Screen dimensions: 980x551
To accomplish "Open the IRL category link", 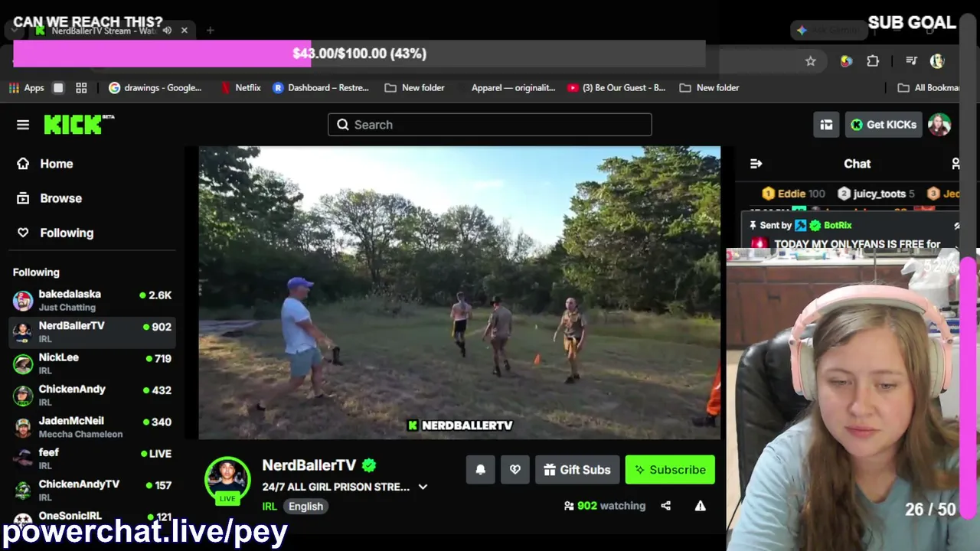I will pyautogui.click(x=269, y=507).
